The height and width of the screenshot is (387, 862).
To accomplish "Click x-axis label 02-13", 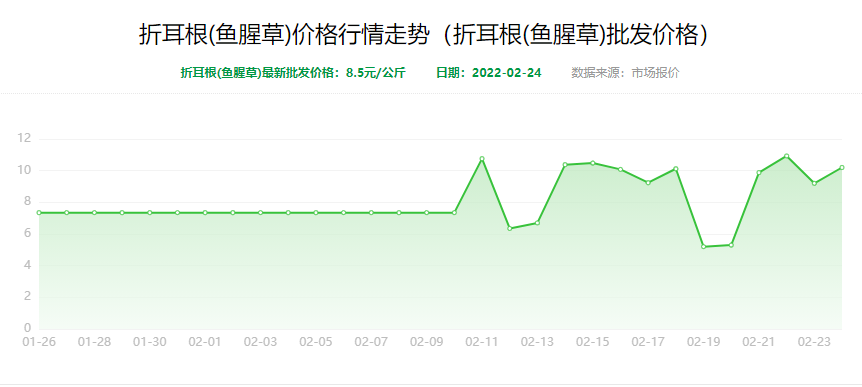I will [x=537, y=342].
